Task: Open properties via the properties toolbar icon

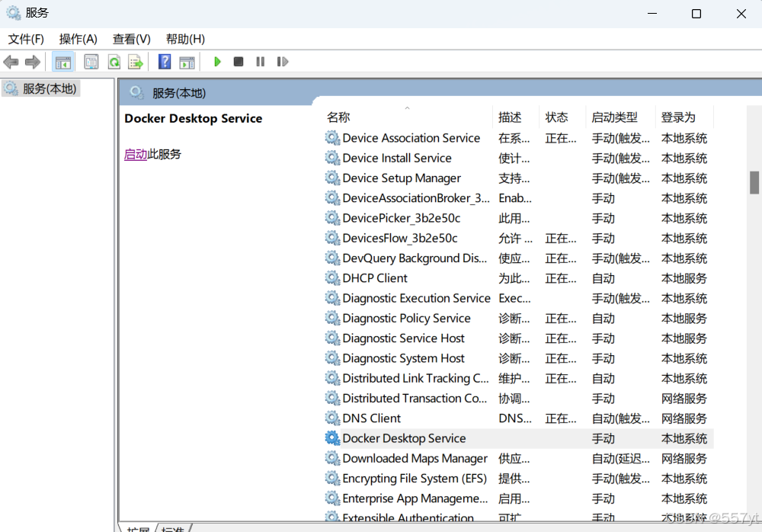Action: (91, 62)
